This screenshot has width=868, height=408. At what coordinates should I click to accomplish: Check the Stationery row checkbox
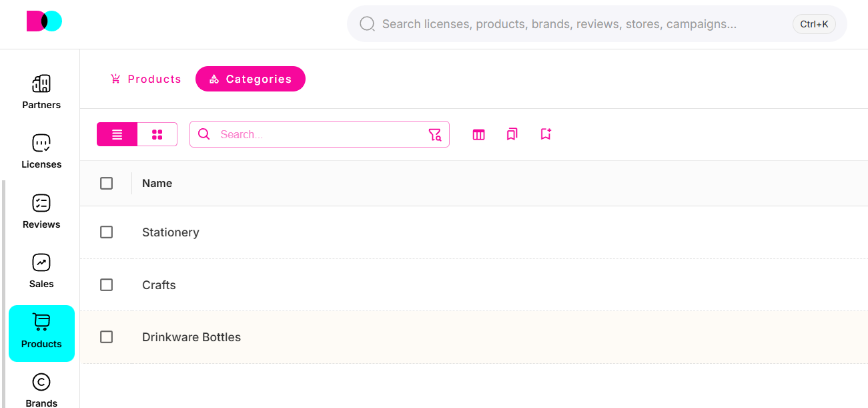coord(106,232)
